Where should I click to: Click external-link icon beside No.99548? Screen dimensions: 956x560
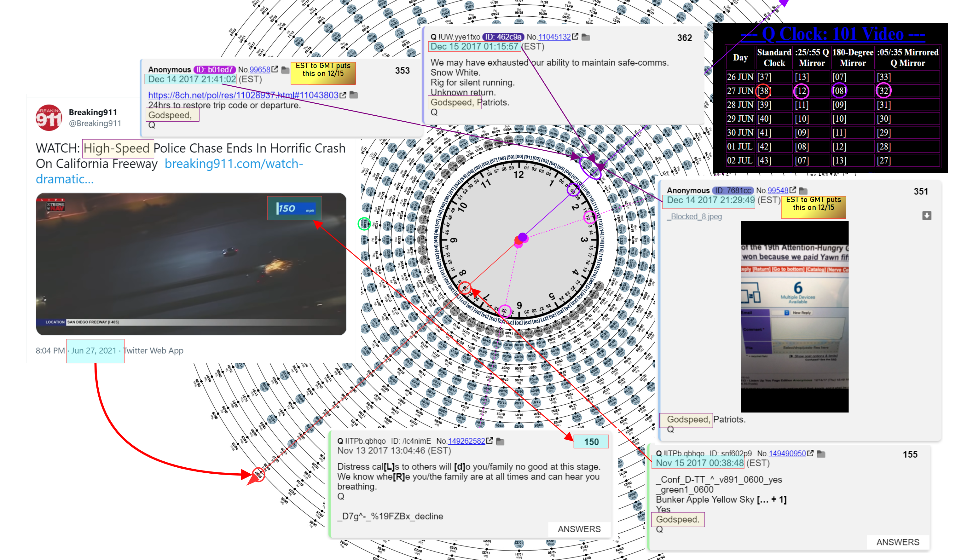(792, 190)
